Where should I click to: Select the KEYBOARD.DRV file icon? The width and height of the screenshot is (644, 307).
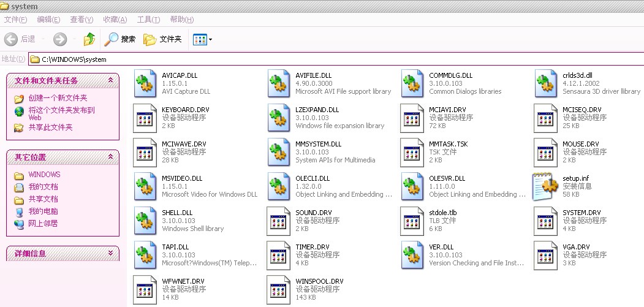pyautogui.click(x=145, y=118)
